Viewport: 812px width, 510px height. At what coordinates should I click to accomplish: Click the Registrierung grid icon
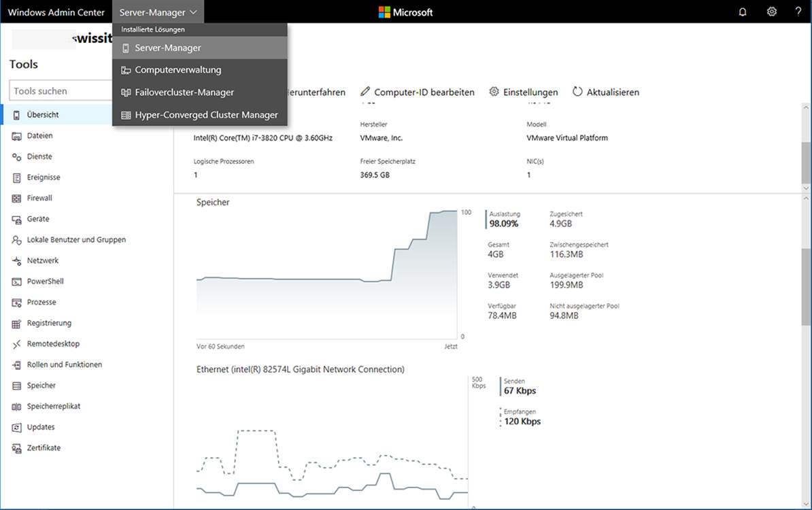(x=16, y=324)
